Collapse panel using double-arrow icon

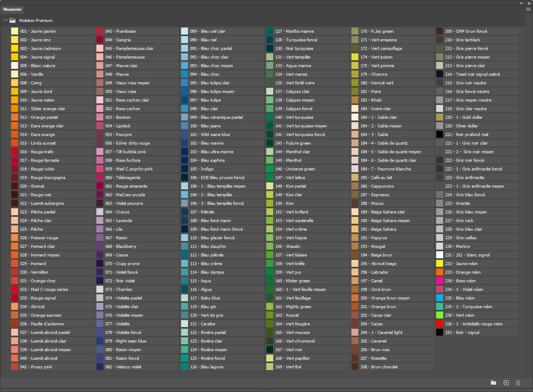click(521, 3)
